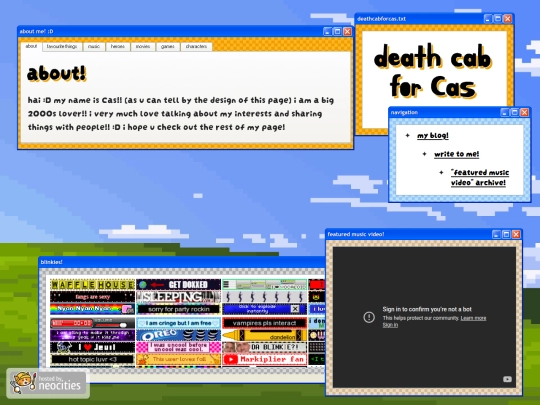Image resolution: width=540 pixels, height=405 pixels.
Task: Click the "about!" heading text
Action: (x=56, y=73)
